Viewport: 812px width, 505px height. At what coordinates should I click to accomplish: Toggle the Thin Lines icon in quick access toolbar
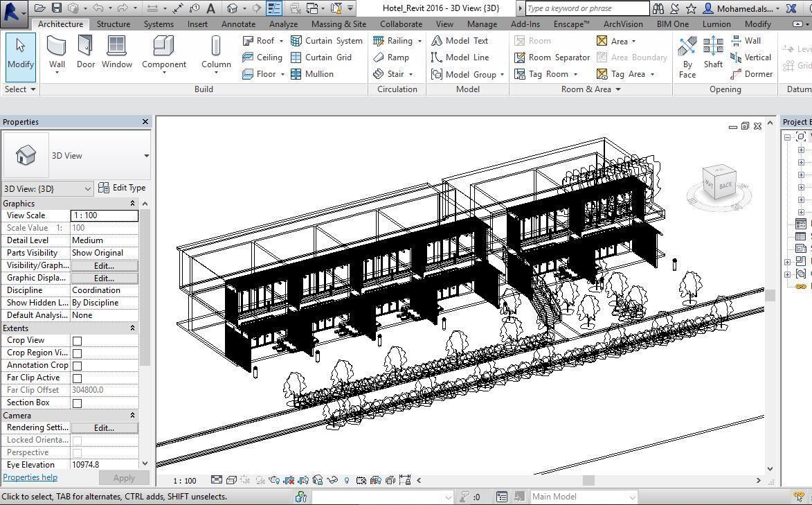[274, 8]
